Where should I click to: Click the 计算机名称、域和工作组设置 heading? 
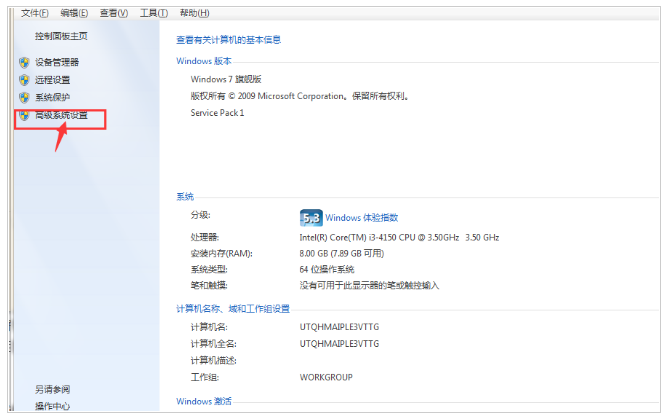(233, 309)
